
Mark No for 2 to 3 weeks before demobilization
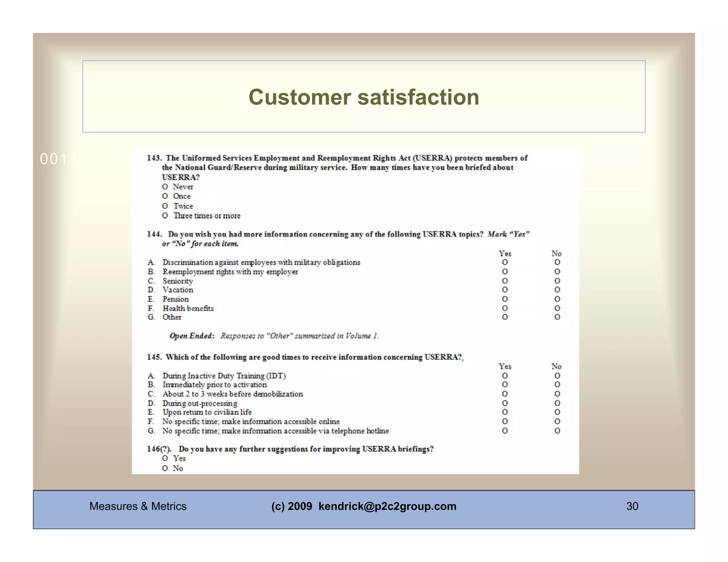click(557, 394)
